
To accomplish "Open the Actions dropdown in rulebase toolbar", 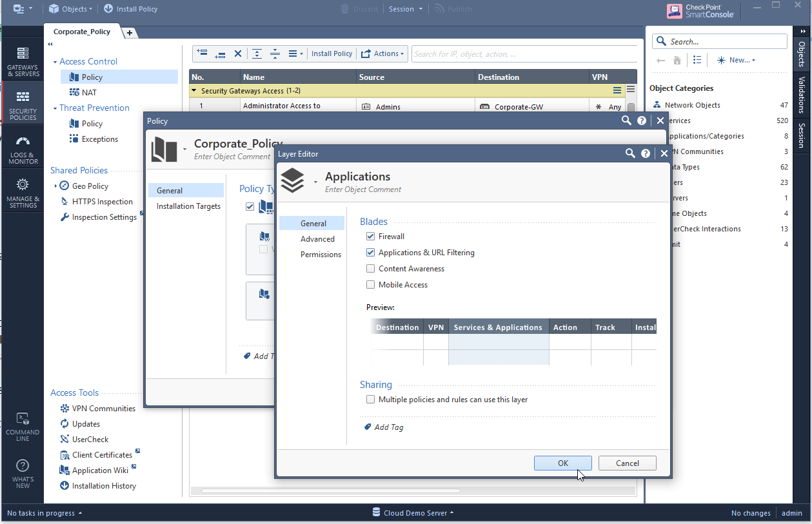I will (382, 53).
